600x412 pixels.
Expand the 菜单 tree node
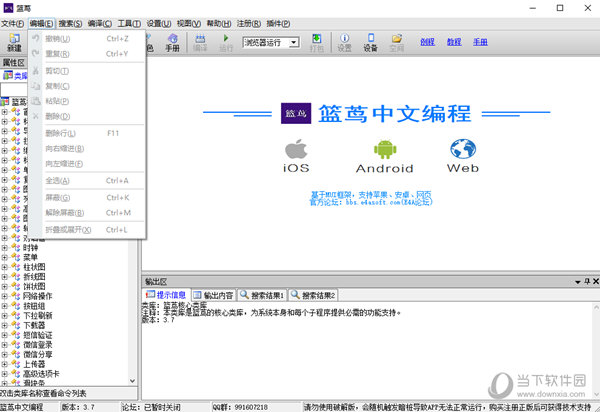click(x=5, y=257)
